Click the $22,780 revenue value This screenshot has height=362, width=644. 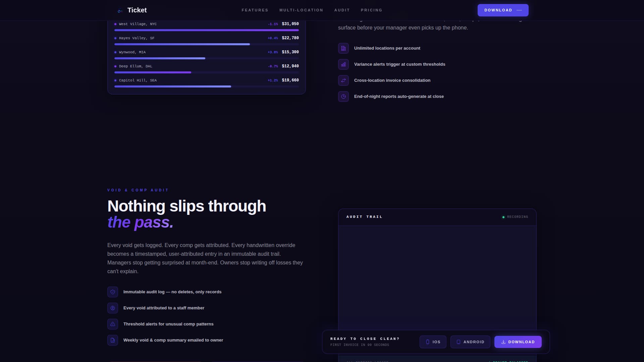[290, 38]
